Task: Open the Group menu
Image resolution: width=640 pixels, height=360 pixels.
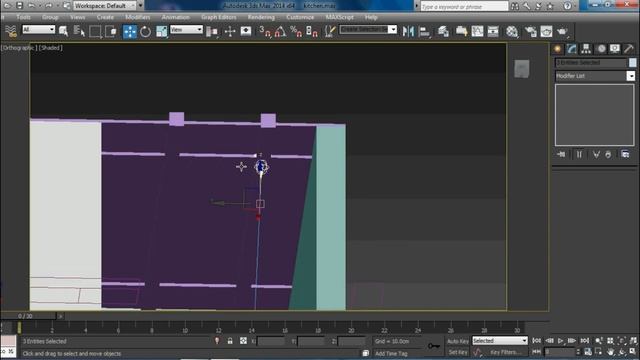Action: pyautogui.click(x=50, y=18)
